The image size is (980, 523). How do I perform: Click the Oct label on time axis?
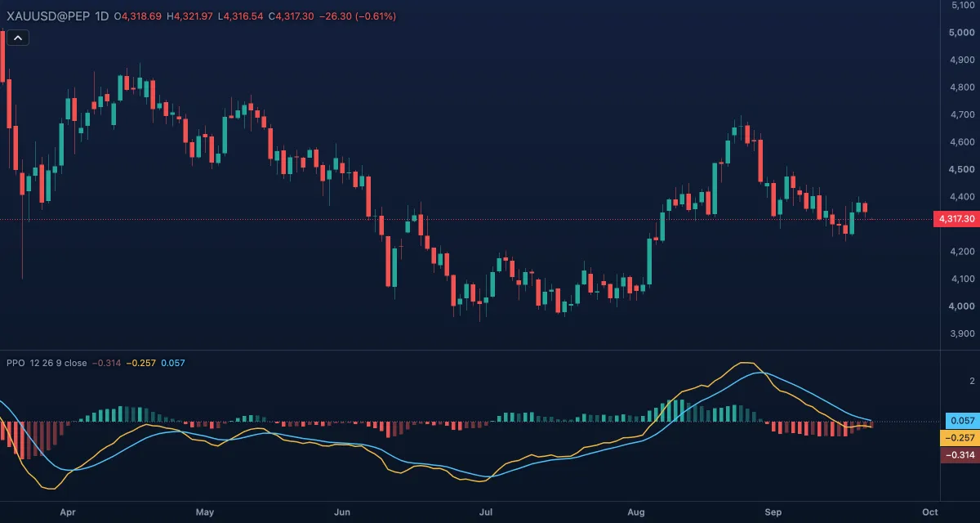point(929,512)
